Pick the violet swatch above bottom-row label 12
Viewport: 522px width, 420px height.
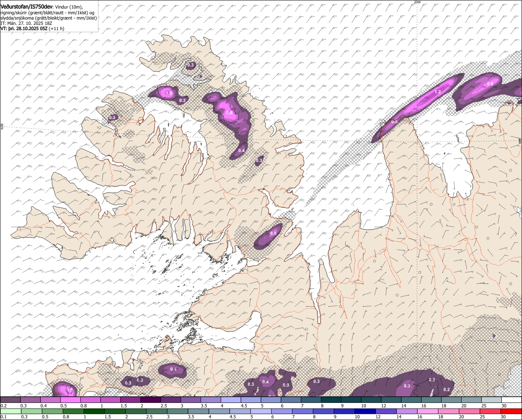coord(386,411)
